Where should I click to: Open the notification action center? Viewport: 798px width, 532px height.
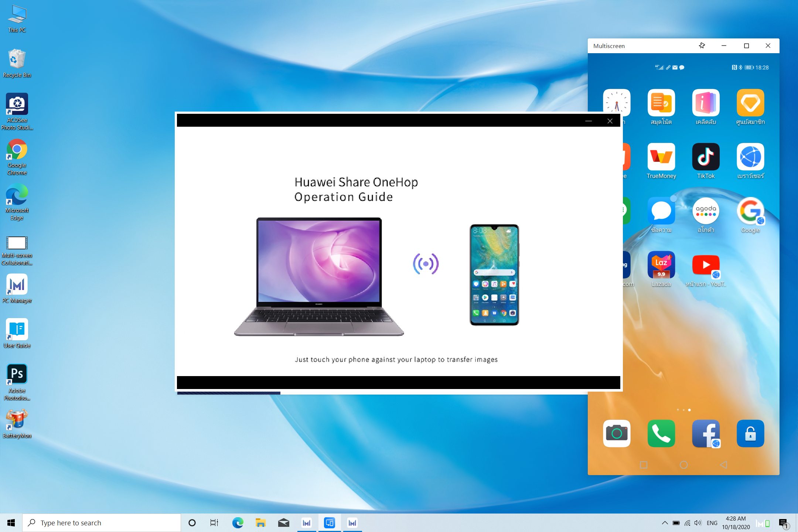click(x=784, y=523)
